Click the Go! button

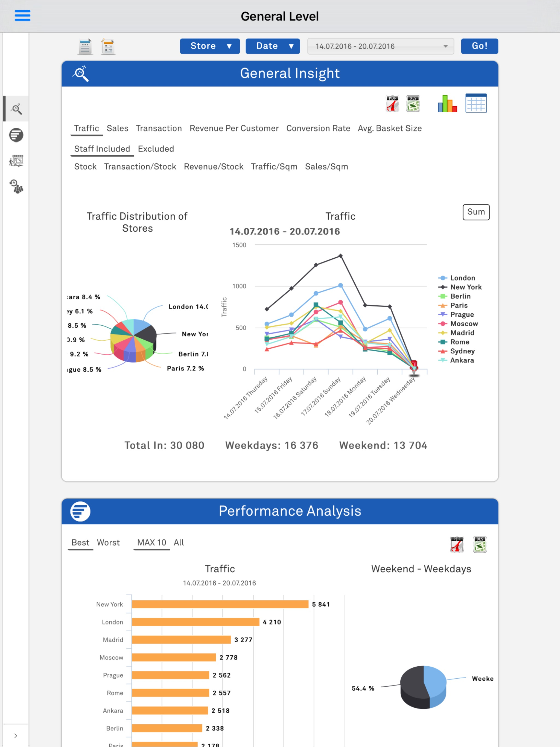point(479,46)
